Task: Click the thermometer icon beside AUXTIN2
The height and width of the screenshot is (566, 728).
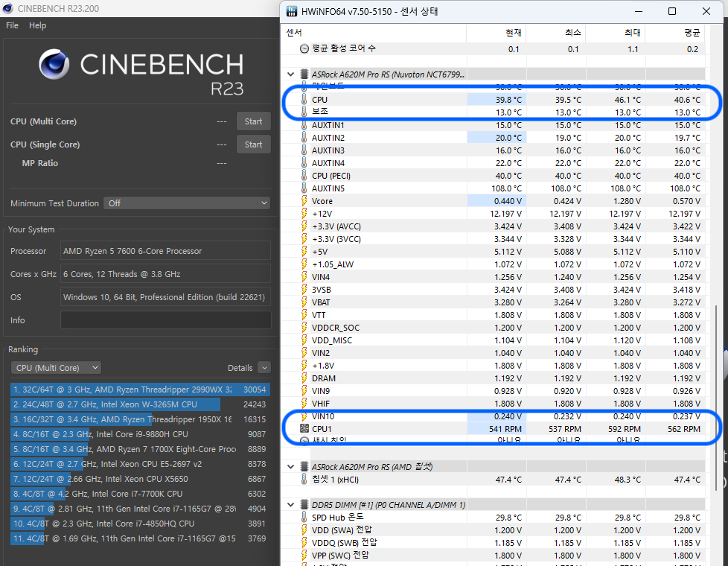Action: pos(304,138)
